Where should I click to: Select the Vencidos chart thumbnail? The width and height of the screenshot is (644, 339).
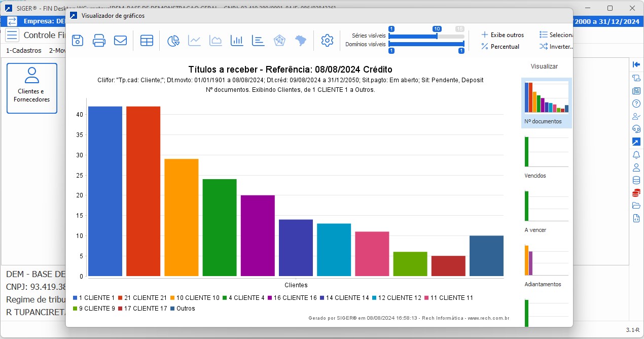click(546, 152)
